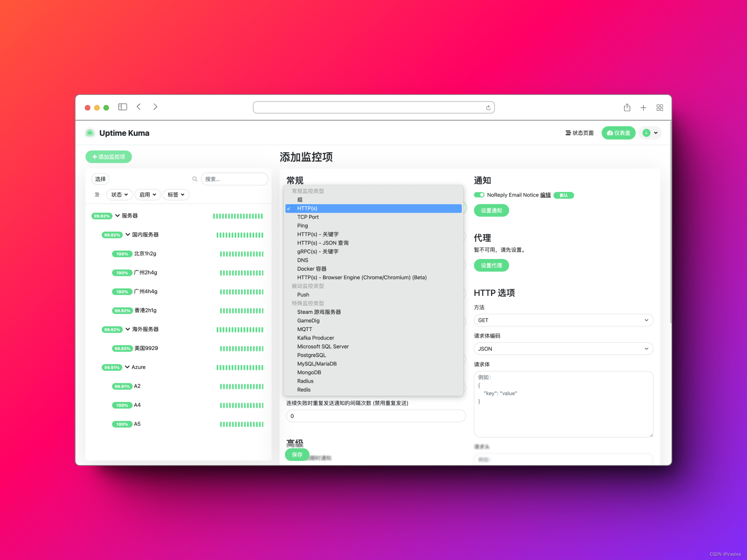Go back with browser back arrow
The width and height of the screenshot is (747, 560).
pos(139,107)
